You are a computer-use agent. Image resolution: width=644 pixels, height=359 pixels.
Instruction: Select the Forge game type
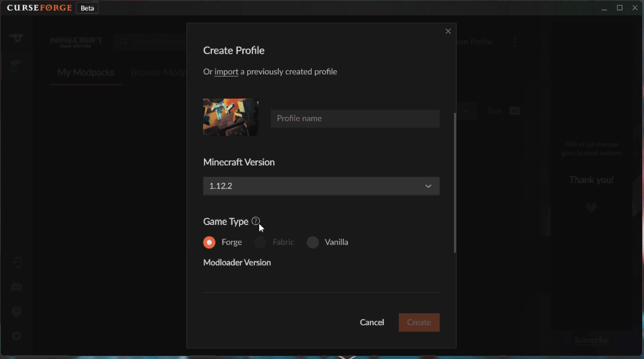point(209,242)
